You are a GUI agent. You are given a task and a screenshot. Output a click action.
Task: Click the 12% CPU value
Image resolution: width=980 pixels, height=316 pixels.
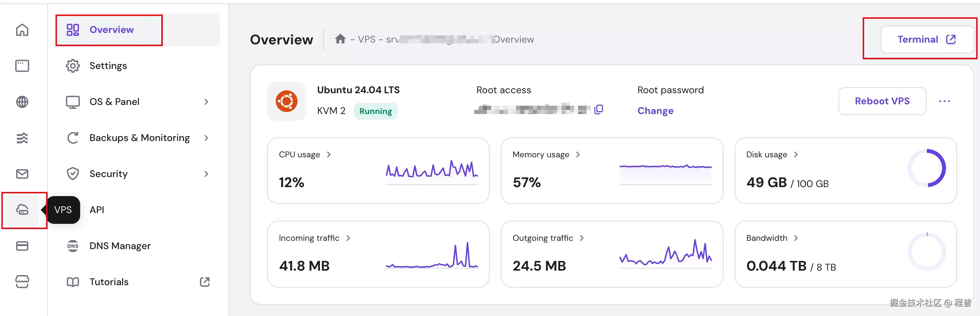pos(292,183)
